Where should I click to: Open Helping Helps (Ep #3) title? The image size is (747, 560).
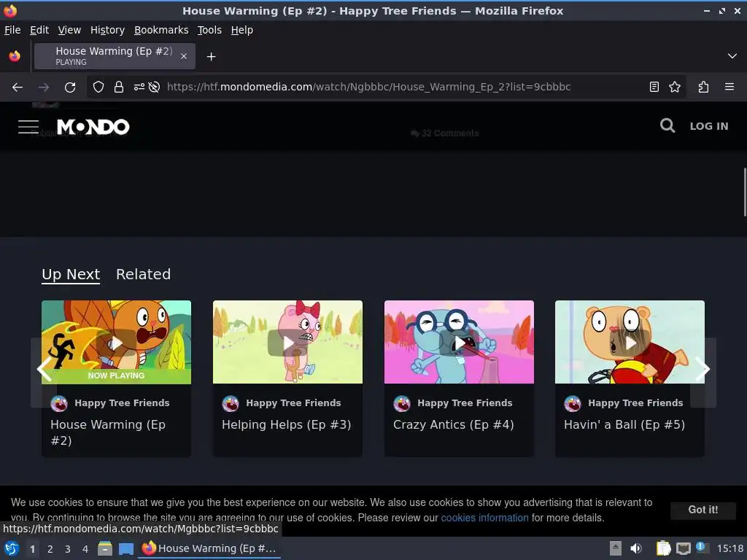point(286,424)
